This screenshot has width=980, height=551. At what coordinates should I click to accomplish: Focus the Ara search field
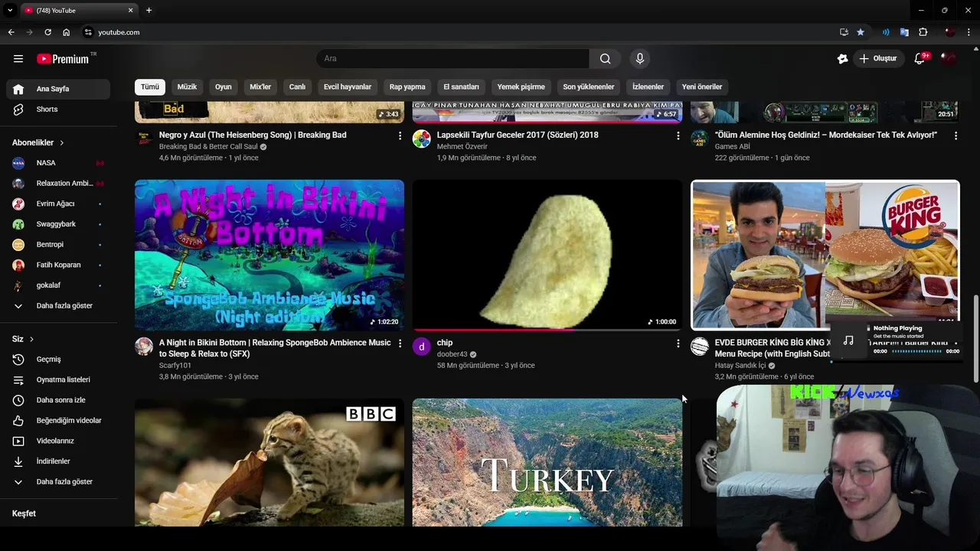point(452,59)
